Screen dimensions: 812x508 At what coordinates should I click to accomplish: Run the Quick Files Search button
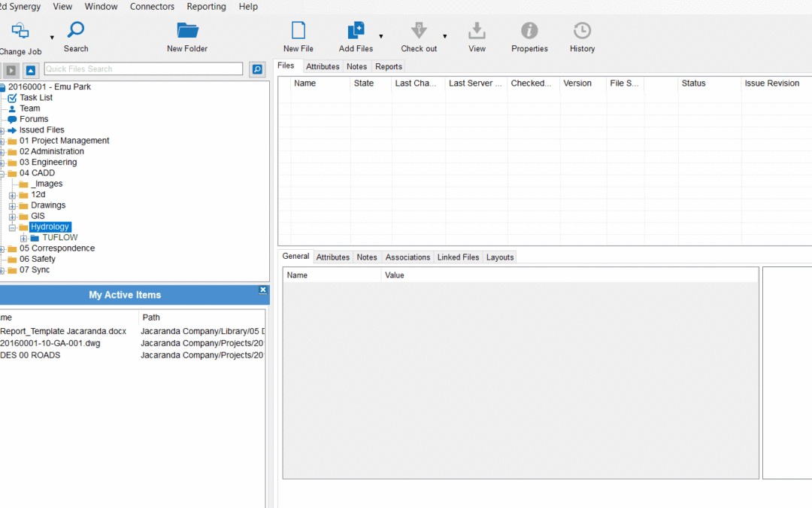pyautogui.click(x=257, y=69)
